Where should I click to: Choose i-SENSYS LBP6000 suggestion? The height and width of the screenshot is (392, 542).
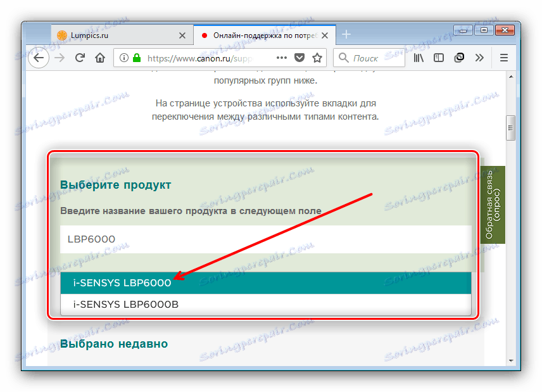(265, 283)
